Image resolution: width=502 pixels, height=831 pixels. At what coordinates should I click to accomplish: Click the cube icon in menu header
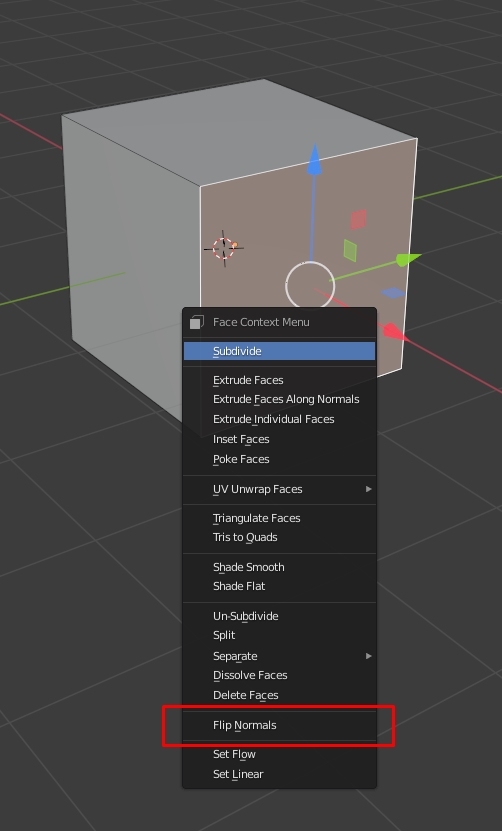(x=197, y=322)
